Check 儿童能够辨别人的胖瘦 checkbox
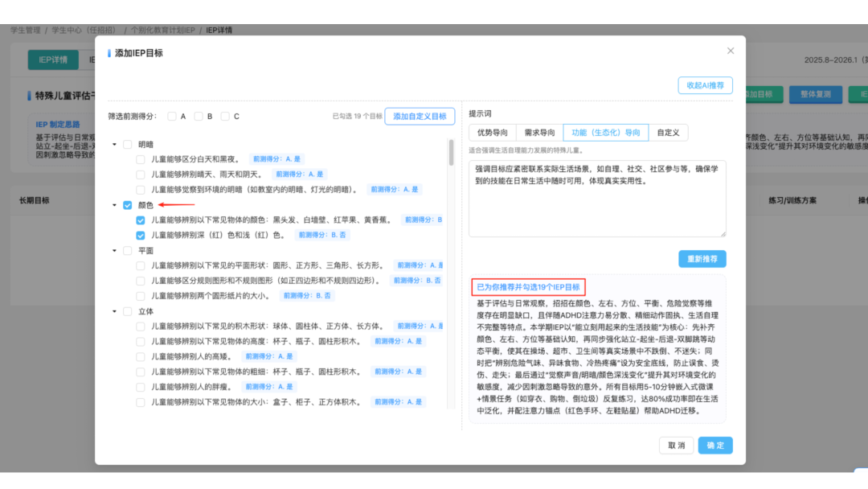The width and height of the screenshot is (868, 489). click(141, 387)
